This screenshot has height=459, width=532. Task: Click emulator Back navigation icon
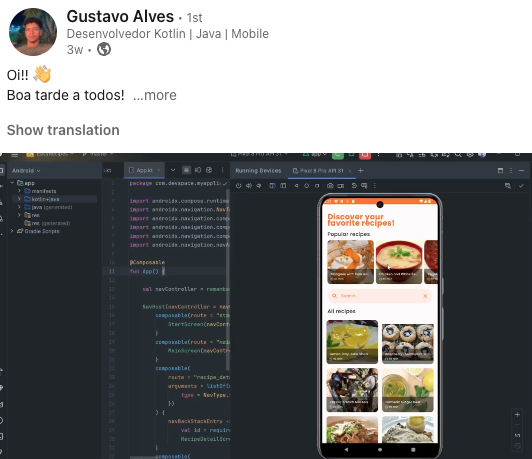[296, 186]
